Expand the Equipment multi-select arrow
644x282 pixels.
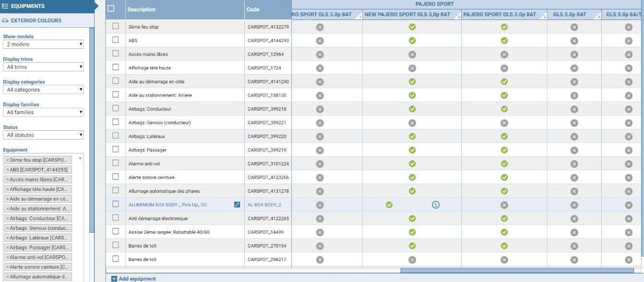click(x=80, y=158)
